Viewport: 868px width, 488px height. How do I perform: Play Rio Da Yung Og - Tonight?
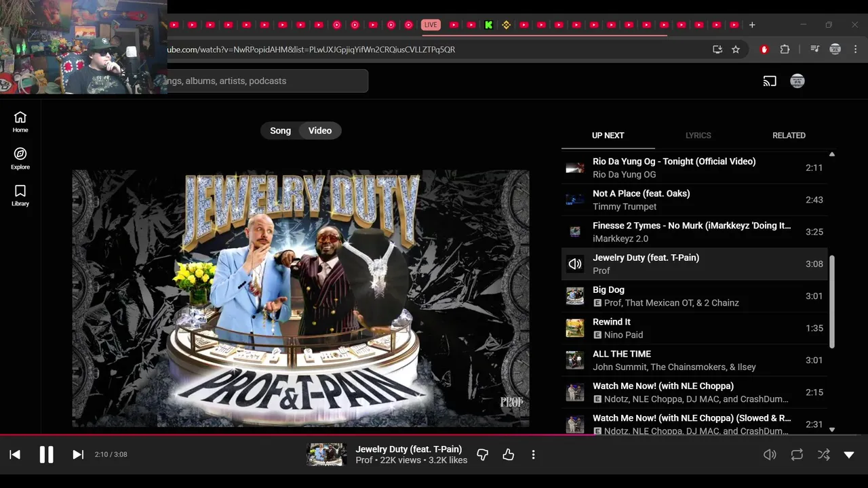(x=694, y=168)
